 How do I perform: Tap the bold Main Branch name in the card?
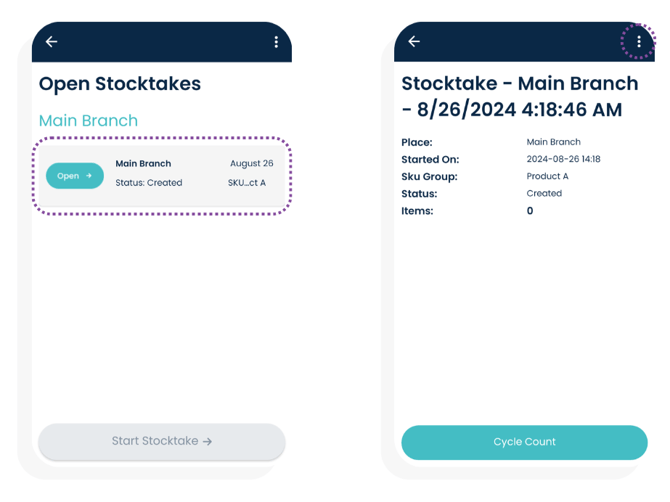143,163
